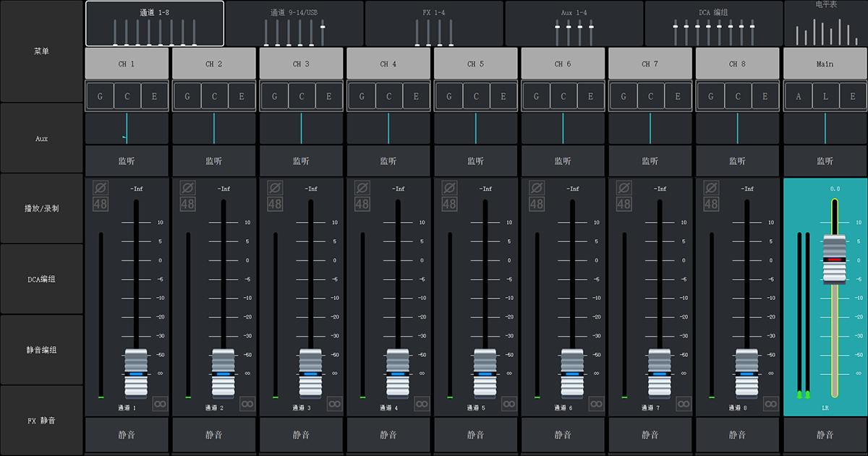Toggle phase invert icon on channel 1
This screenshot has width=868, height=456.
tap(100, 187)
